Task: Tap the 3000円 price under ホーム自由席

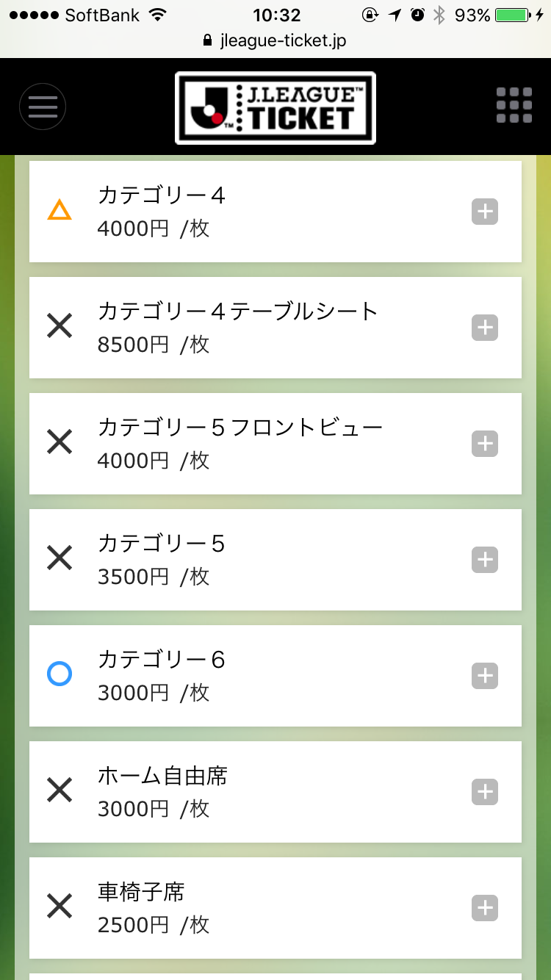Action: (x=134, y=809)
